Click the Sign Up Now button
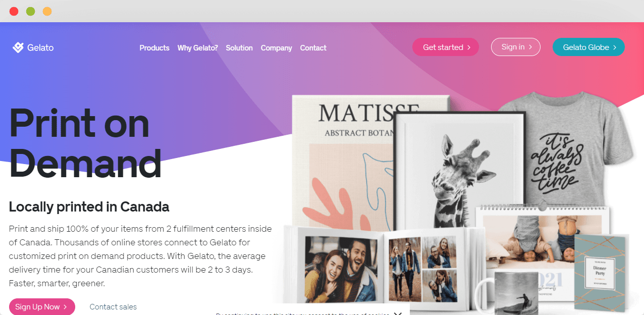Image resolution: width=644 pixels, height=315 pixels. 42,307
